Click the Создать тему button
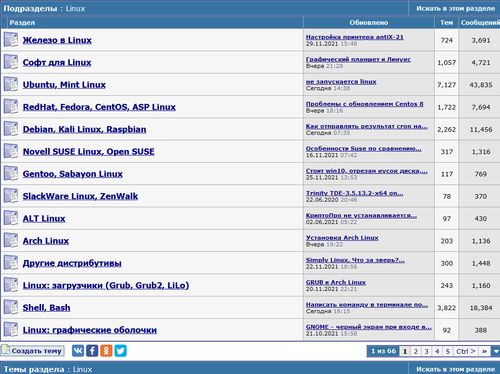The image size is (500, 374). click(32, 351)
